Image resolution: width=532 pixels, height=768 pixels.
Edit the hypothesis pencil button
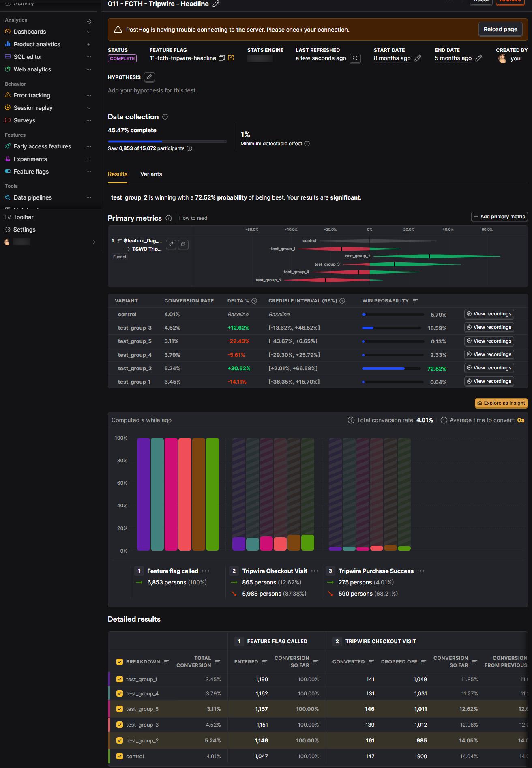[150, 77]
